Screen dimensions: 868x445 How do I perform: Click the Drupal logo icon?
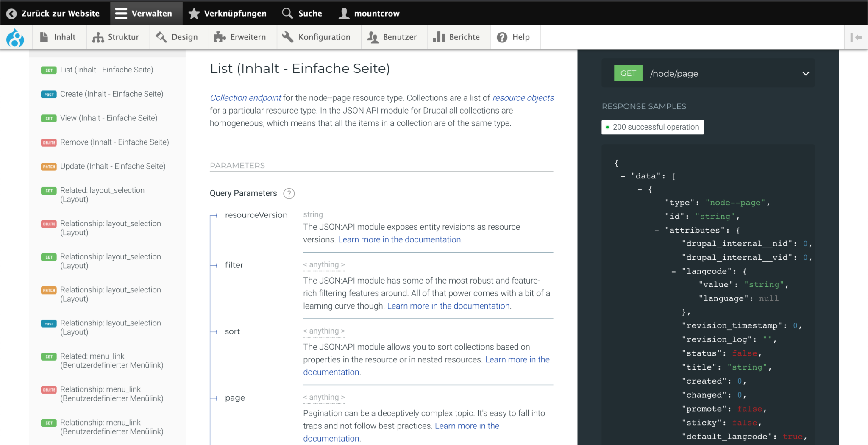tap(15, 37)
